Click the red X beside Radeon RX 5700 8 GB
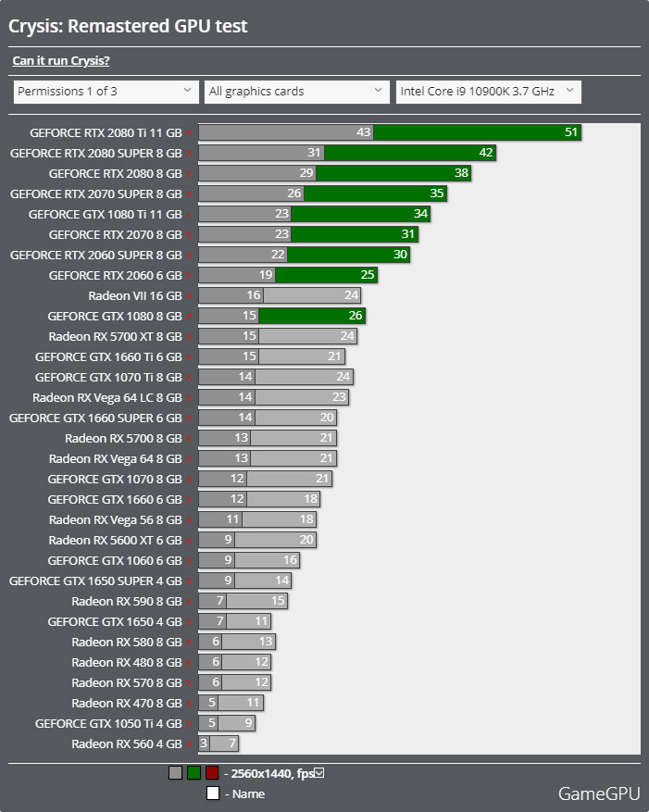Screen dimensions: 649x812 (x=189, y=439)
